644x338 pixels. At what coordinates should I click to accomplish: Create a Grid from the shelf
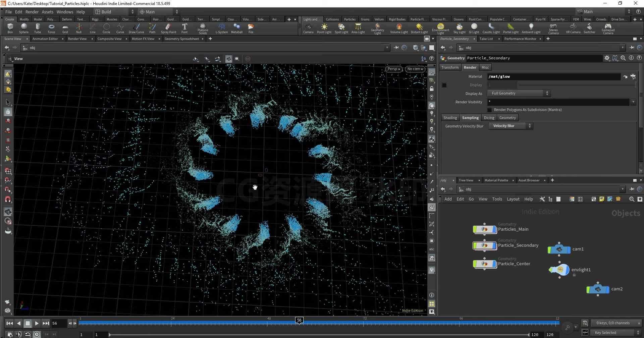65,29
